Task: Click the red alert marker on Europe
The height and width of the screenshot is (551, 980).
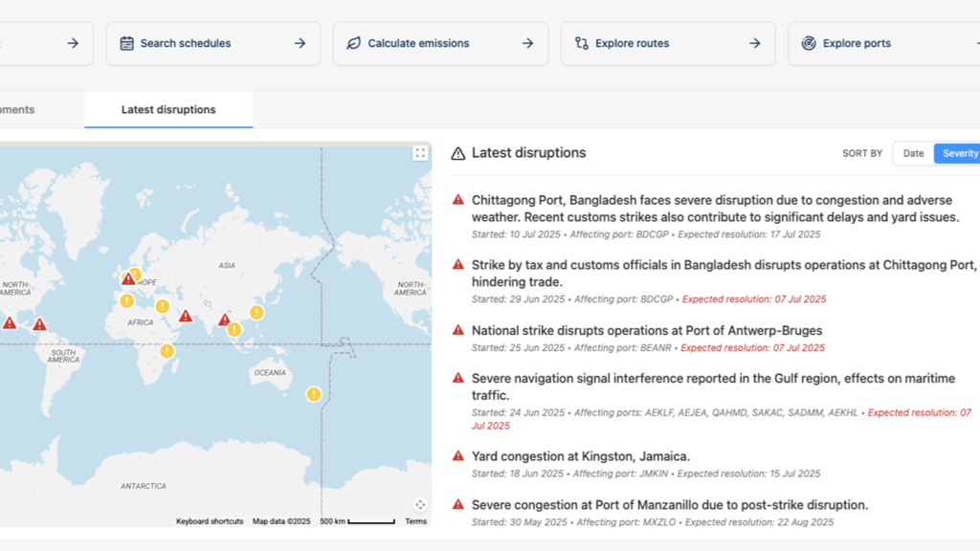Action: click(x=128, y=279)
